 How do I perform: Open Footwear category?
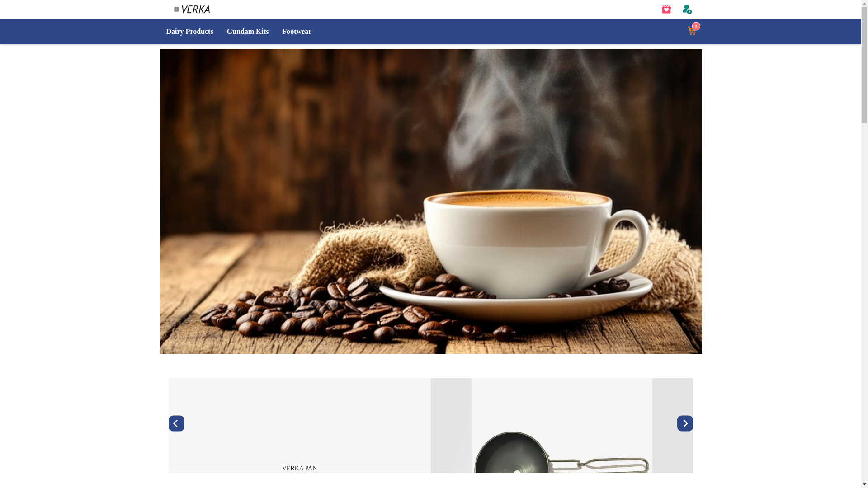[297, 32]
